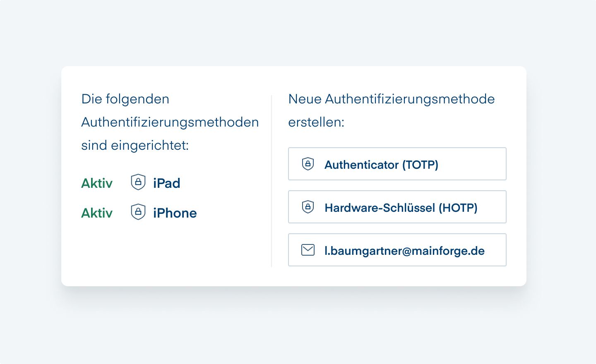Click the shield lock icon beside iPhone
Viewport: 596px width, 364px height.
(138, 212)
